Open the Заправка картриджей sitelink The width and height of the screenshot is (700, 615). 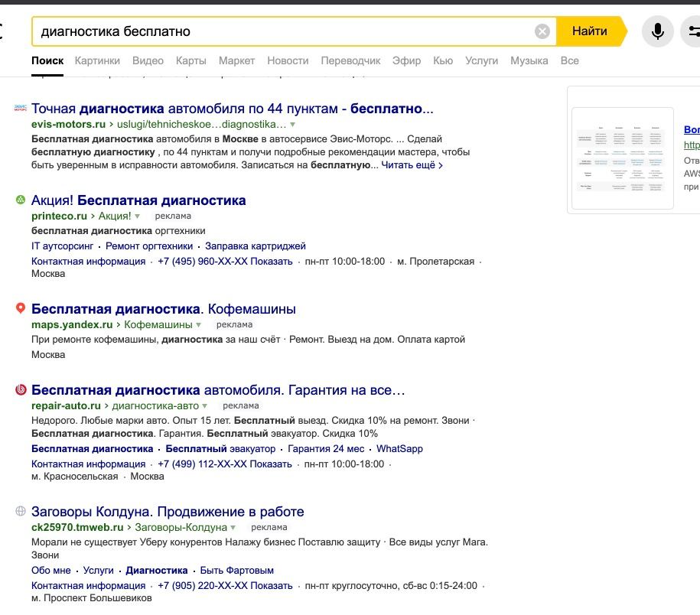click(x=256, y=246)
